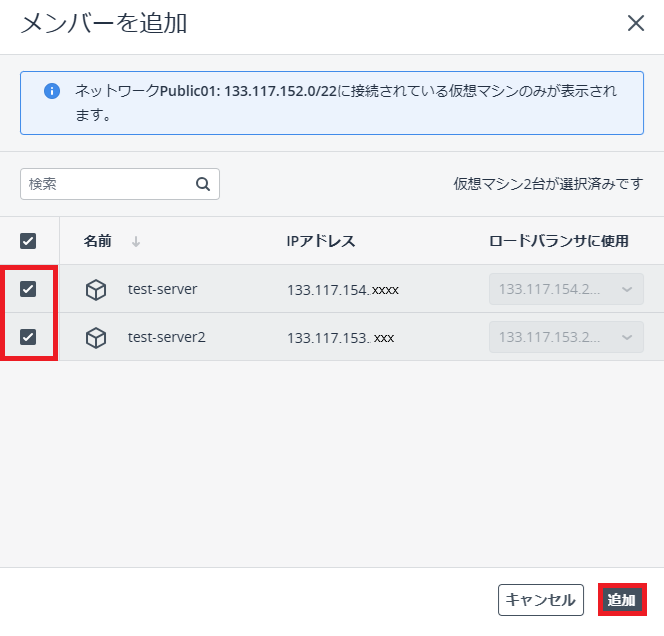This screenshot has height=636, width=664.
Task: Uncheck the test-server2 row checkbox
Action: pyautogui.click(x=28, y=337)
